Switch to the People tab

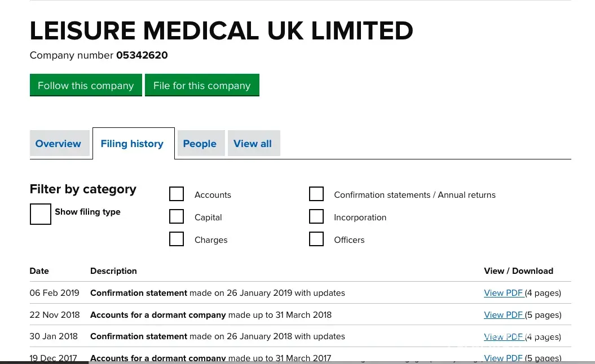[x=200, y=144]
